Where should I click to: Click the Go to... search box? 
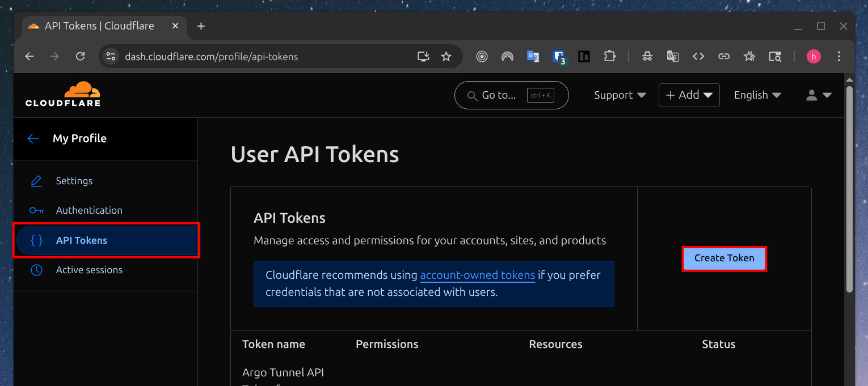click(x=511, y=95)
